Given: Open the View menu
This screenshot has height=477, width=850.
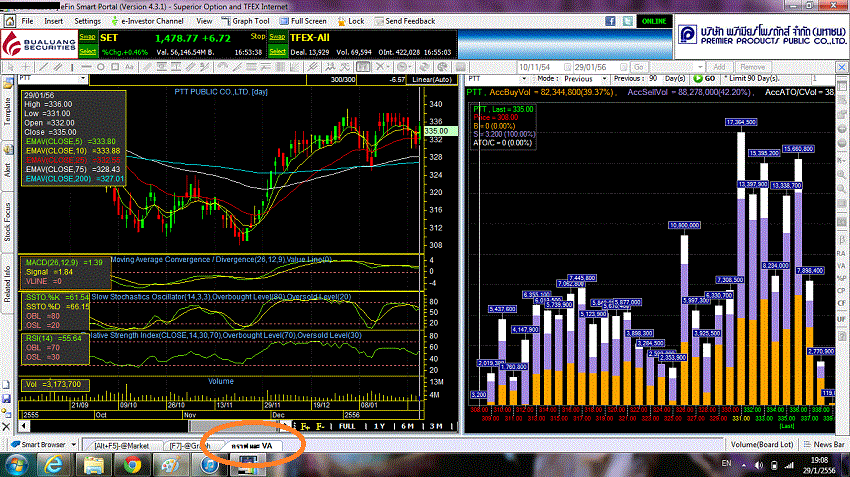Looking at the screenshot, I should tap(204, 21).
